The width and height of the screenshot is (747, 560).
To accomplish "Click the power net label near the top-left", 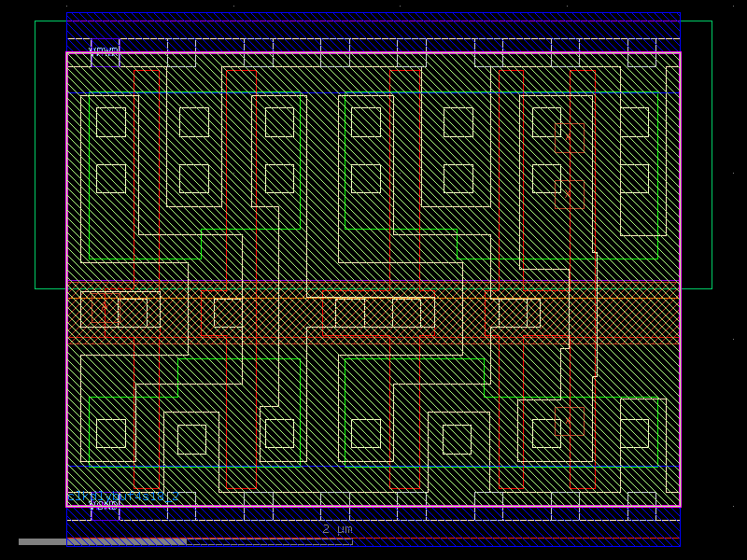I will 103,49.
